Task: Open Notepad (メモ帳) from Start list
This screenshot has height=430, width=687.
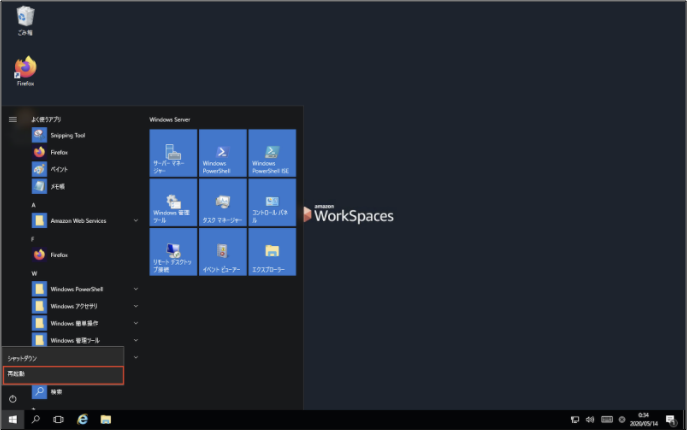Action: (x=85, y=187)
